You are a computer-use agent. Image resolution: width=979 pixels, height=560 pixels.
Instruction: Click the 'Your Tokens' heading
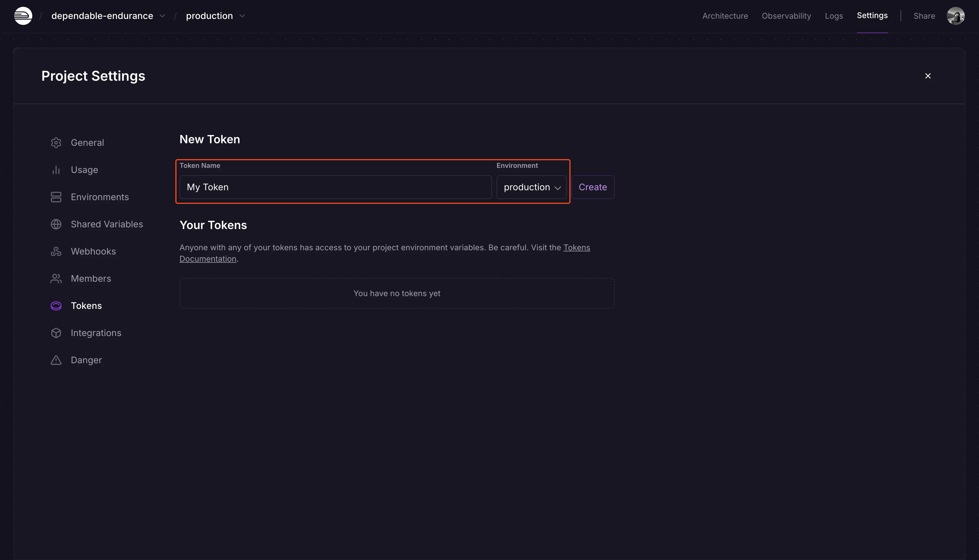[x=213, y=225]
